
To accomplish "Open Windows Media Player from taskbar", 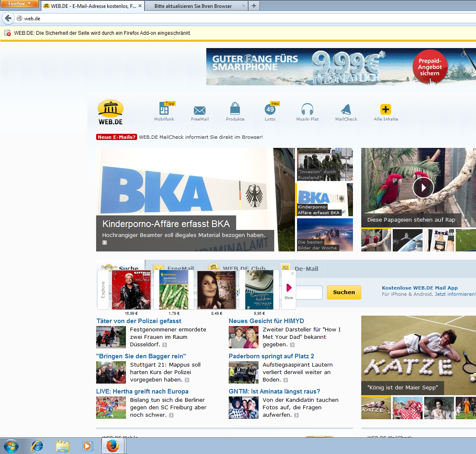I will (x=87, y=446).
